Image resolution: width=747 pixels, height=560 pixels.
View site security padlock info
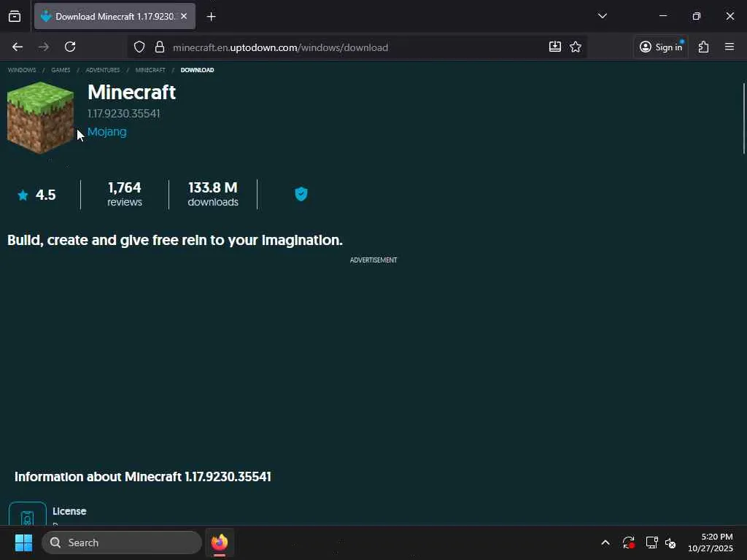160,47
